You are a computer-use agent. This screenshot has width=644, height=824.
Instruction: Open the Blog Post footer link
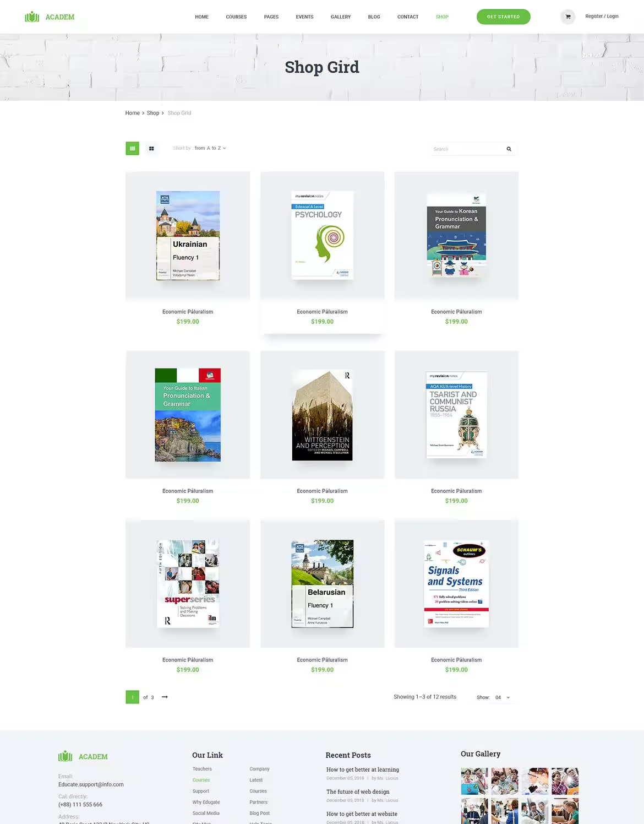click(259, 813)
